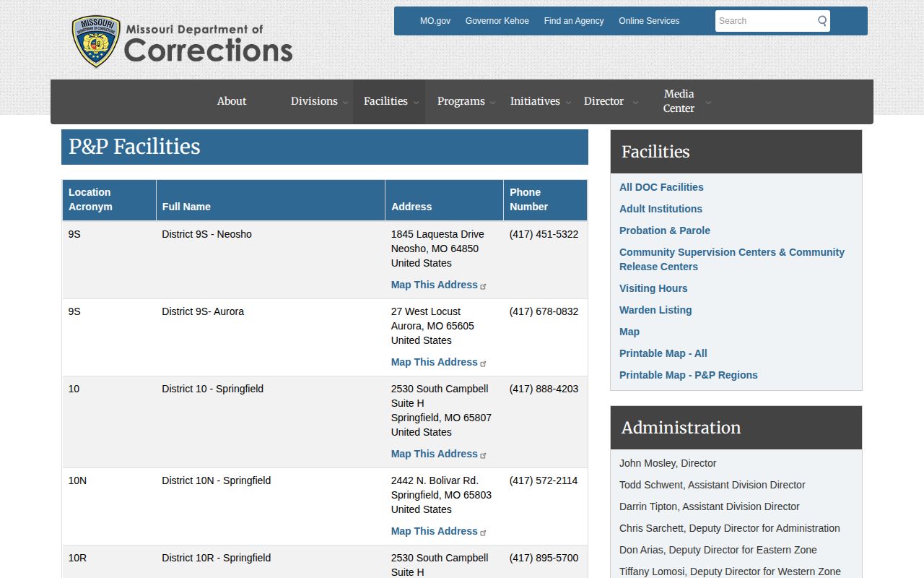The width and height of the screenshot is (924, 578).
Task: Open Governor Kehoe link
Action: pos(497,21)
